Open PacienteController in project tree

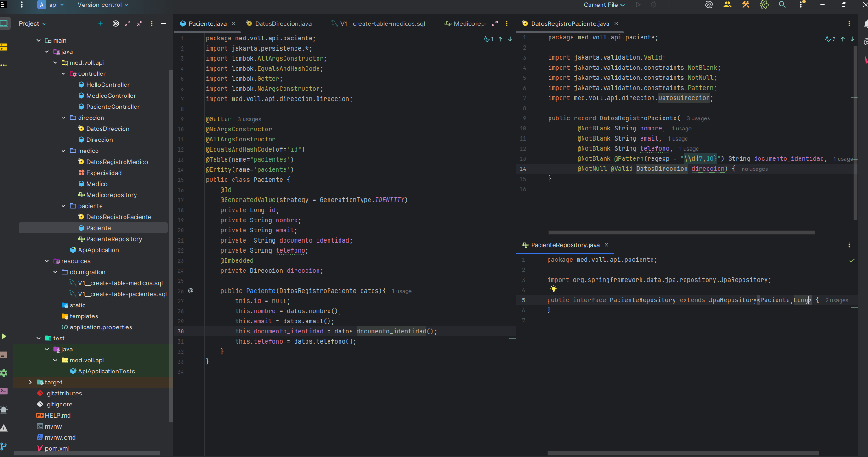(113, 107)
